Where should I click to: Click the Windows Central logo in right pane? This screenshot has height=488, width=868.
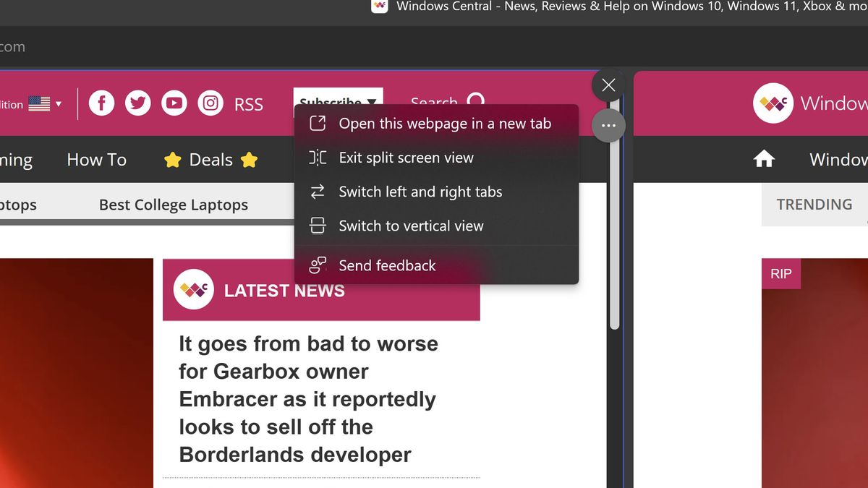coord(773,103)
